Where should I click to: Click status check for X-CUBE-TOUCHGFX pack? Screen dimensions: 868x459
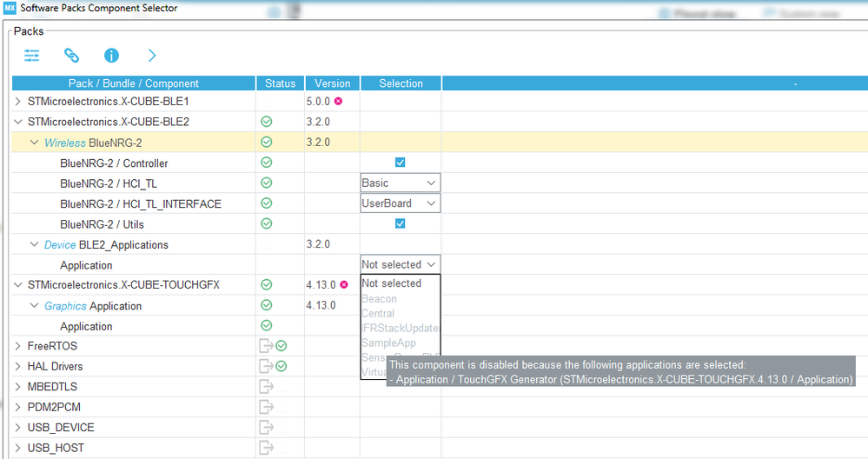tap(266, 284)
